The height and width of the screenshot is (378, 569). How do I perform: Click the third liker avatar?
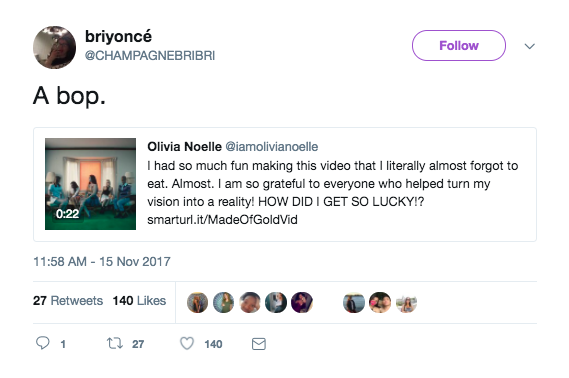point(250,302)
